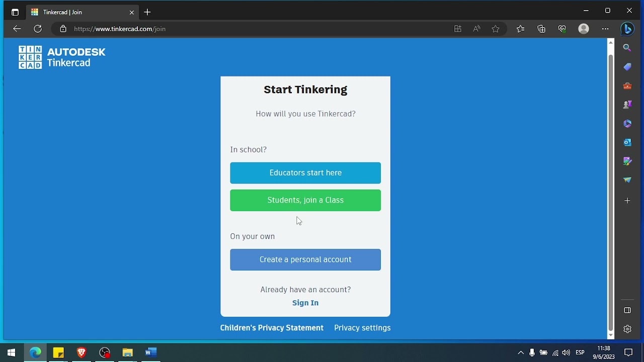Open Children's Privacy Statement link
Screen dimensions: 644x362
[272, 328]
